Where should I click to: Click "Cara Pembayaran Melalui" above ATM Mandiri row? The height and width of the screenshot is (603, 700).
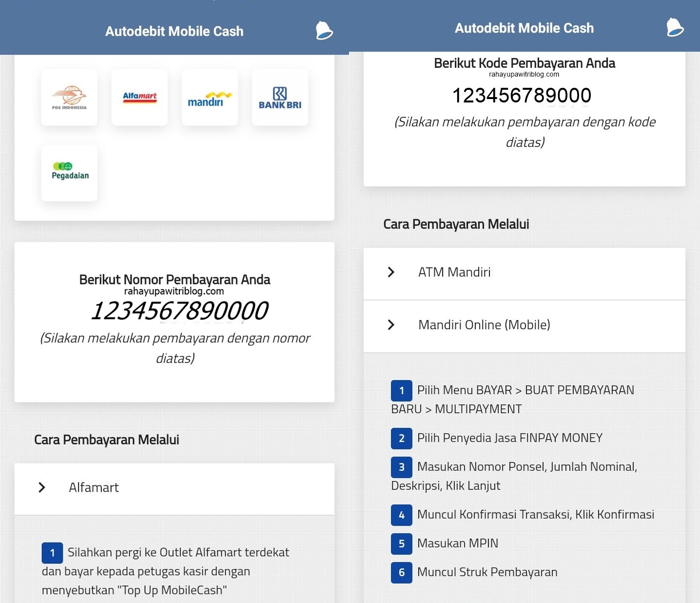click(x=456, y=224)
